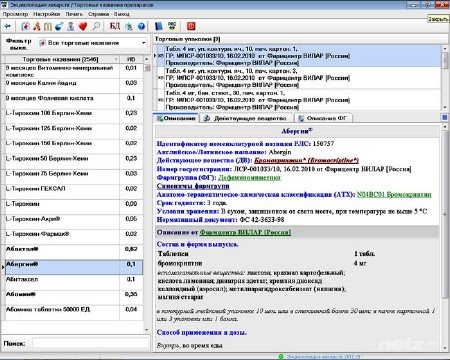Viewport: 450px width, 360px height.
Task: Click names list scrollbar down arrow
Action: click(x=147, y=330)
